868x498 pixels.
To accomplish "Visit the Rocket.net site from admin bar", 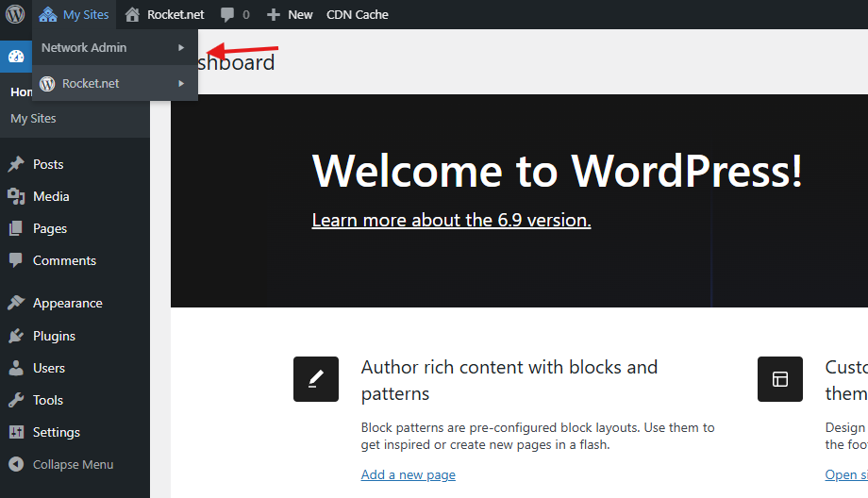I will click(175, 15).
